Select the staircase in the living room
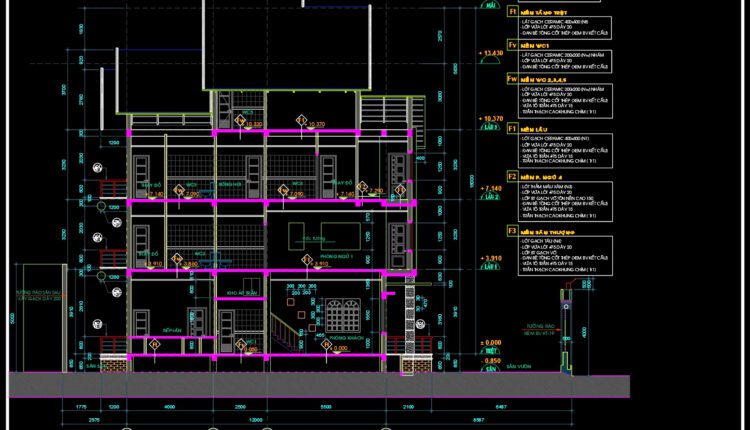Screen dimensions: 750x430 [287, 333]
